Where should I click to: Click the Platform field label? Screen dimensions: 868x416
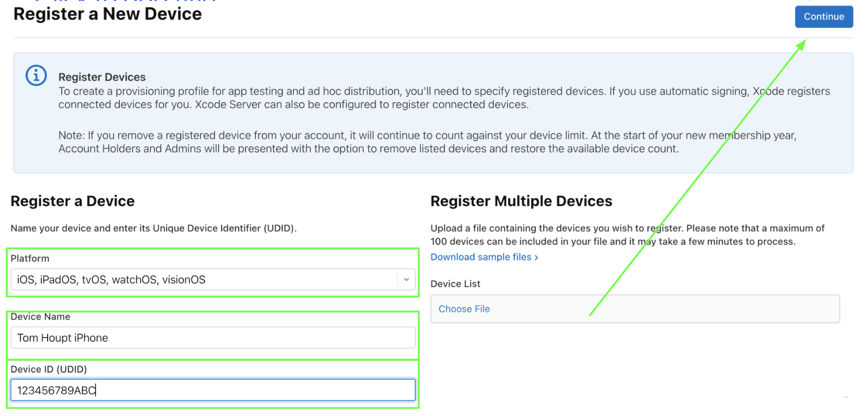[x=30, y=259]
